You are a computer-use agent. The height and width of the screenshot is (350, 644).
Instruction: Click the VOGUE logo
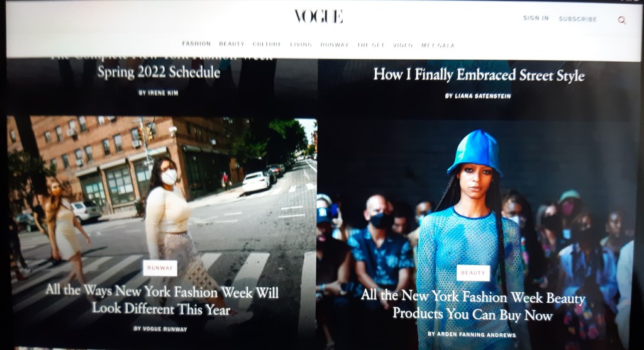pos(319,16)
